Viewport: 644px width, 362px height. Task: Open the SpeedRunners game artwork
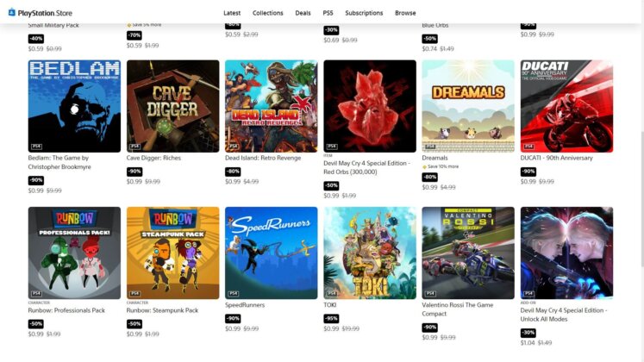[x=271, y=253]
